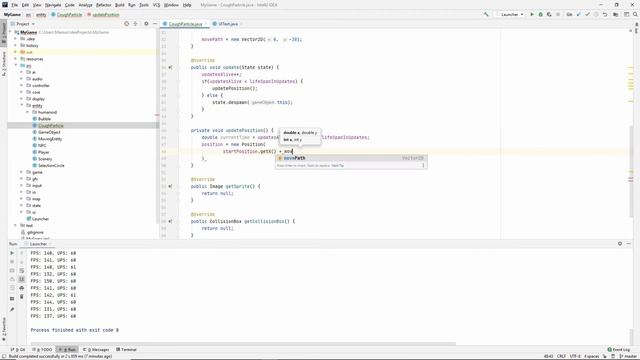Click the print icon in Run panel

22,288
